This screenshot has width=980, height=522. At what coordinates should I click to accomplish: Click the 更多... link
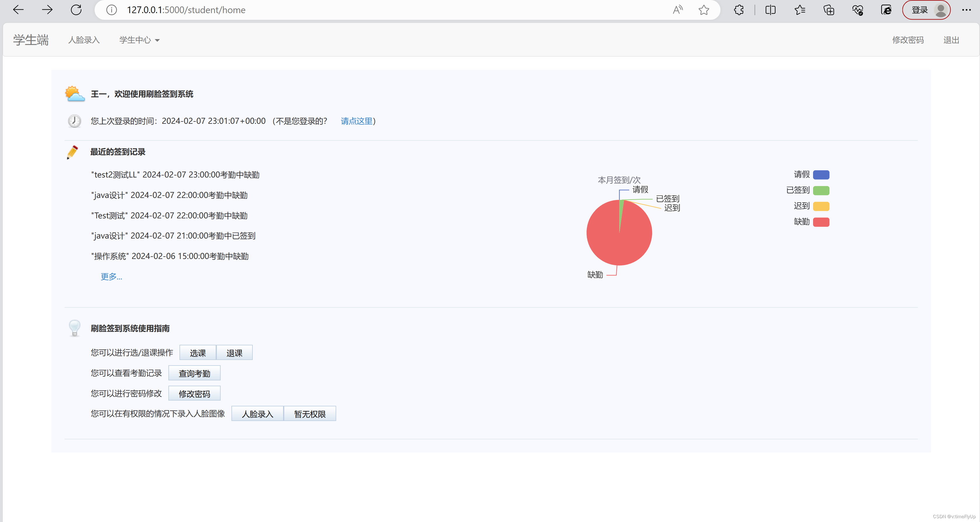(x=111, y=276)
